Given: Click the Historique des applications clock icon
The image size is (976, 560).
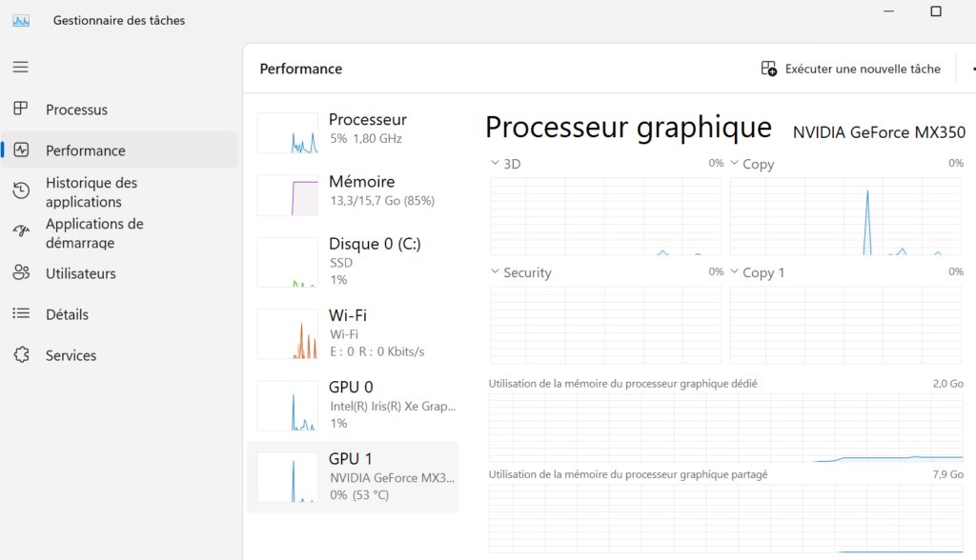Looking at the screenshot, I should [x=21, y=190].
